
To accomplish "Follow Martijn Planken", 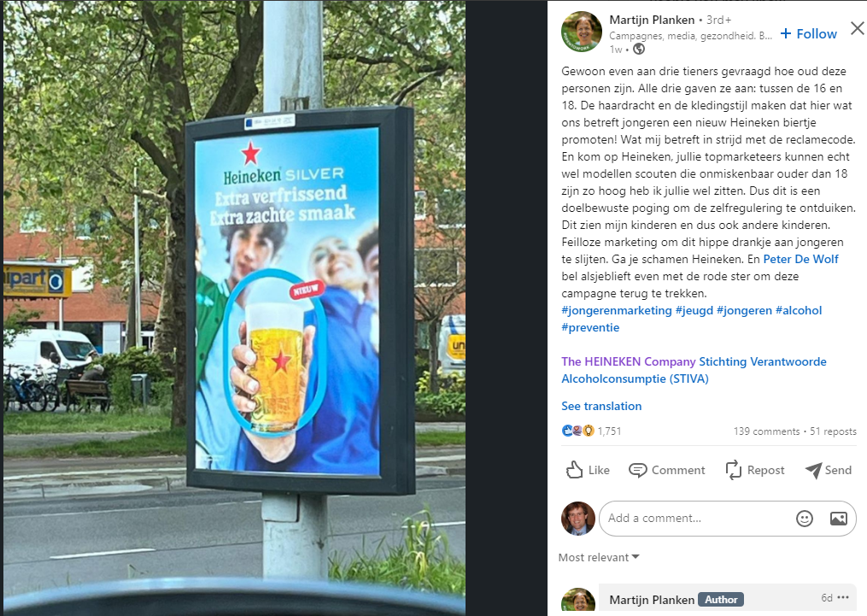I will click(x=808, y=33).
